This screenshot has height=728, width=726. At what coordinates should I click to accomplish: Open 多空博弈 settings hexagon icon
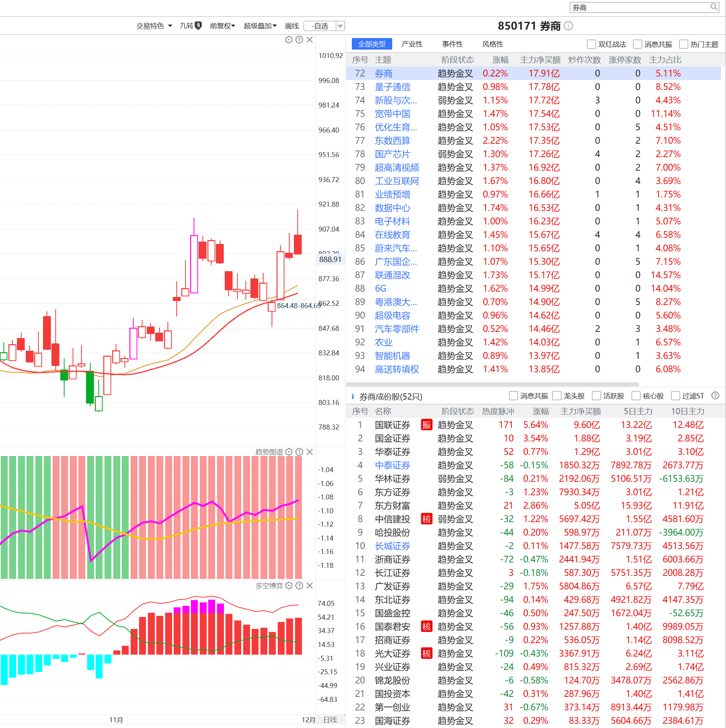[289, 585]
